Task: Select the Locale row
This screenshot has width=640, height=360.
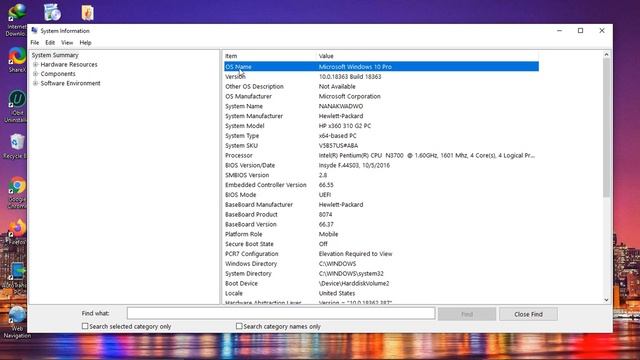Action: tap(381, 293)
